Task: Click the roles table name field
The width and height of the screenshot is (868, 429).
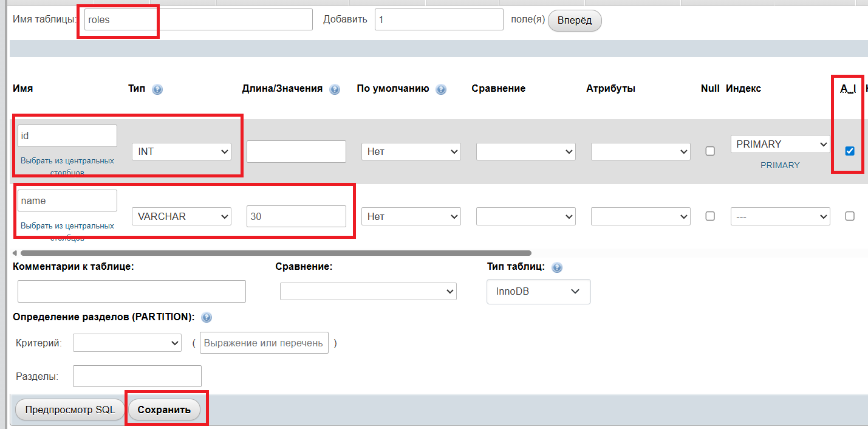Action: pyautogui.click(x=198, y=20)
